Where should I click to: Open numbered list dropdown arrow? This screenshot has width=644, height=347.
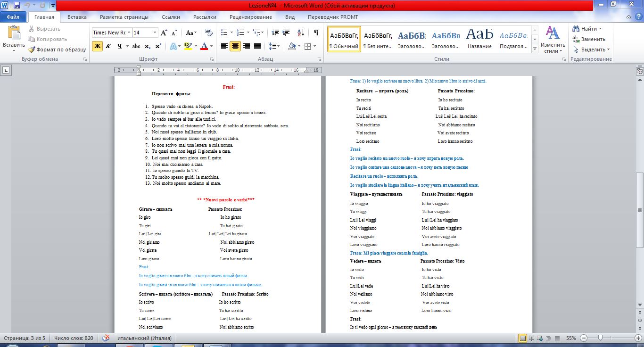[248, 33]
